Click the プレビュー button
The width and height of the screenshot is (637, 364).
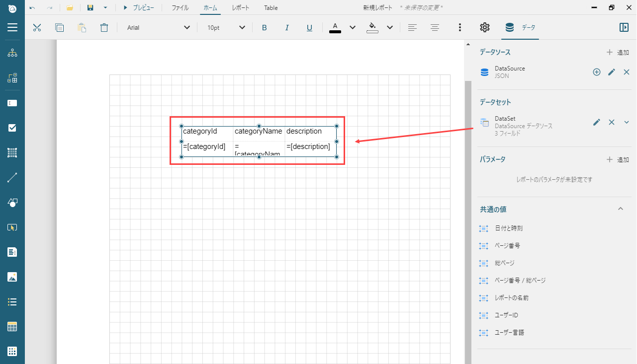pos(138,8)
